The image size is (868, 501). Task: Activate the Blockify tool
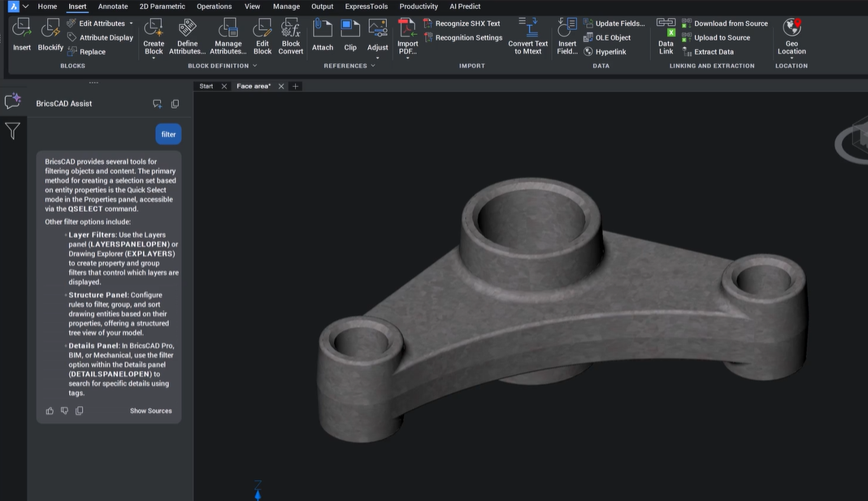tap(50, 34)
